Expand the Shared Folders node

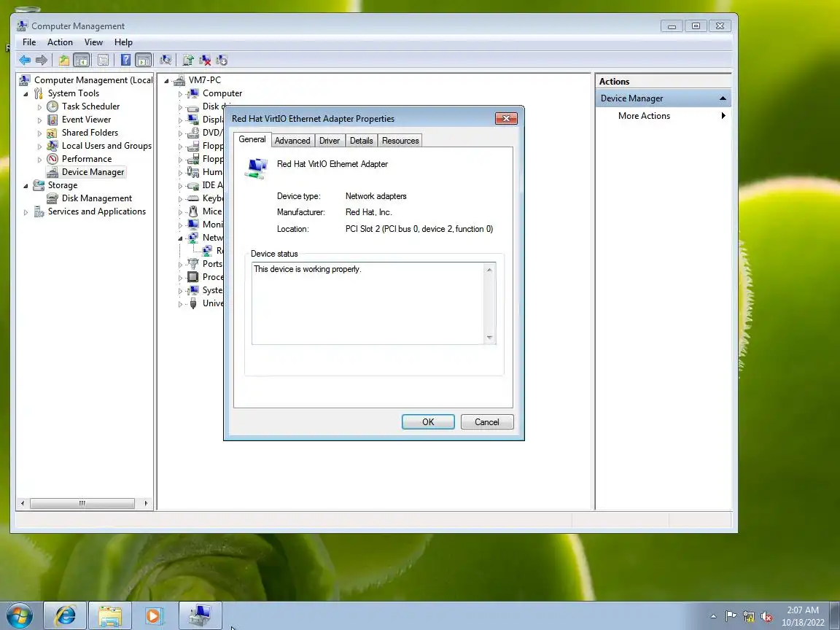pos(39,133)
